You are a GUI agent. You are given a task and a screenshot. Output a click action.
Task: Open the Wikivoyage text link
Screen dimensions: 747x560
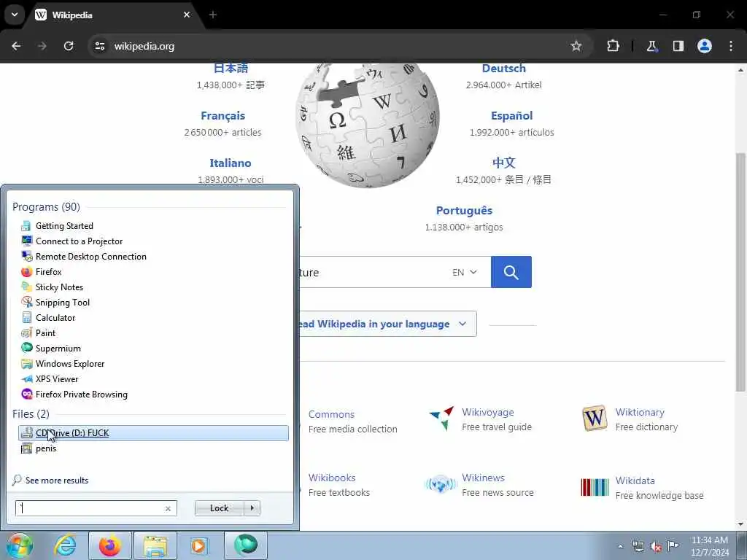488,413
